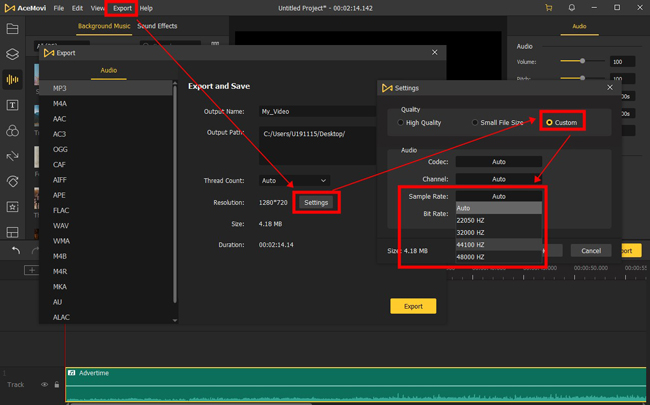This screenshot has width=650, height=405.
Task: Choose 32000 HZ sample rate
Action: 499,233
